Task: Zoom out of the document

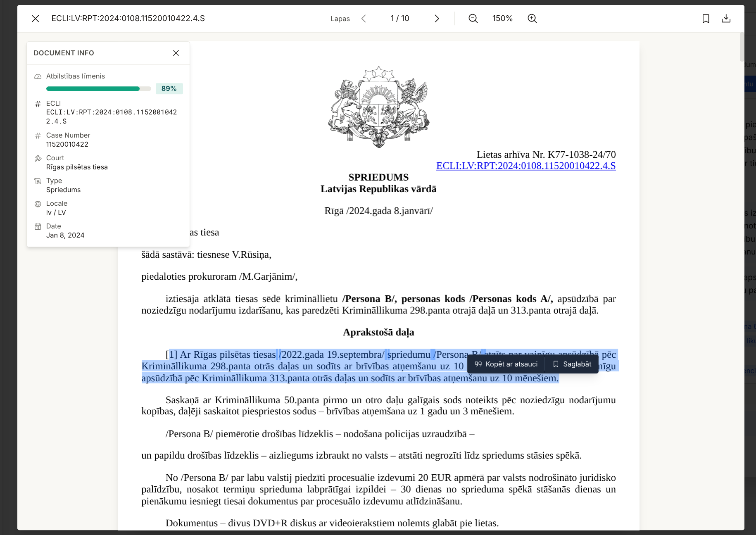Action: coord(473,18)
